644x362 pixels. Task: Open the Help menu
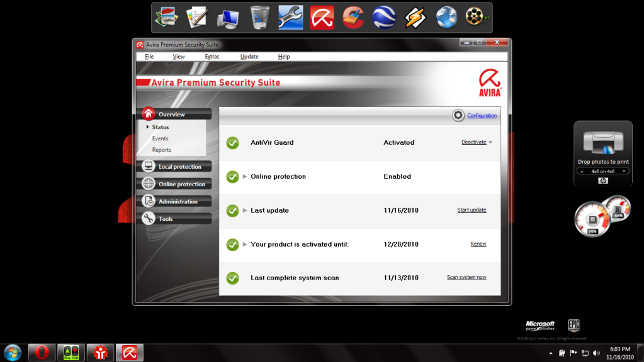coord(284,57)
